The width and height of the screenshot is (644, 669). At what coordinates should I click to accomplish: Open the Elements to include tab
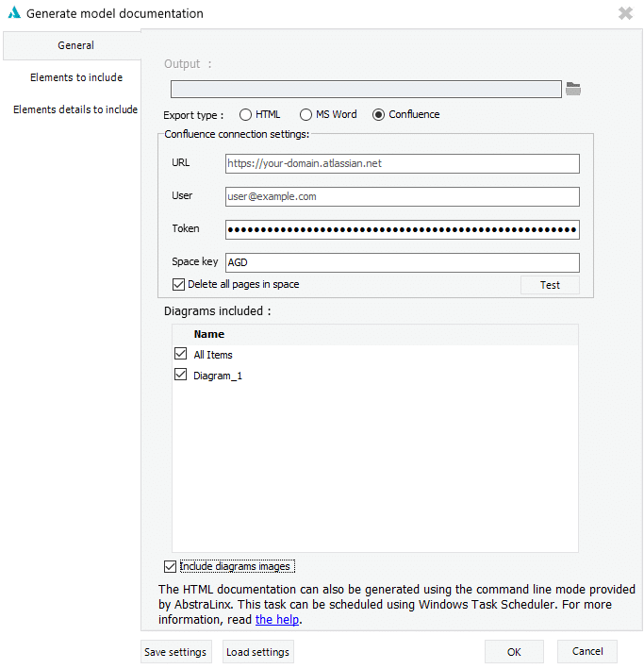click(x=75, y=77)
